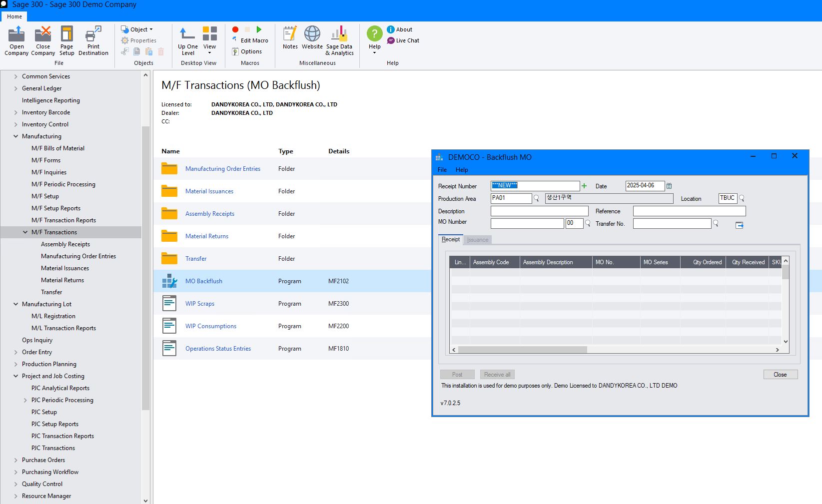Viewport: 822px width, 504px height.
Task: Click navigation tree scroll down arrow
Action: pyautogui.click(x=145, y=500)
